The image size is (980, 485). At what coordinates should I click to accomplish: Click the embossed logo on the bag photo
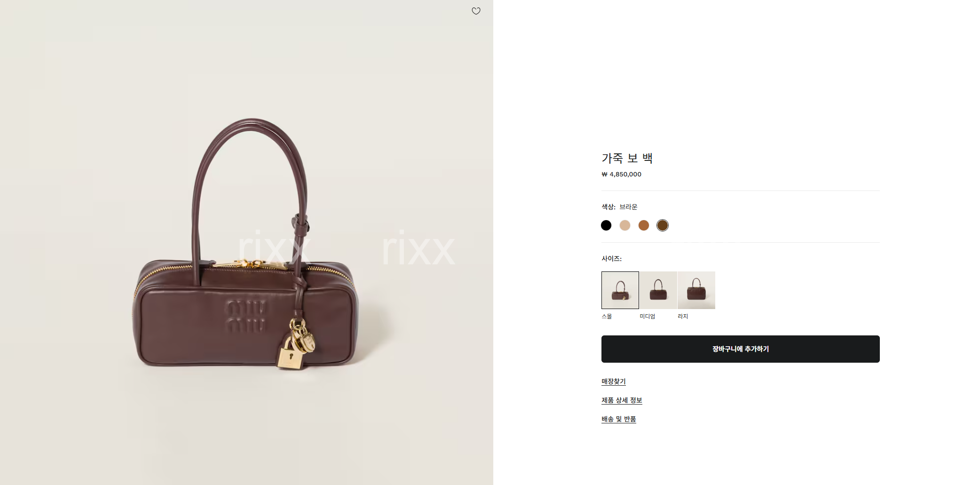(x=246, y=316)
